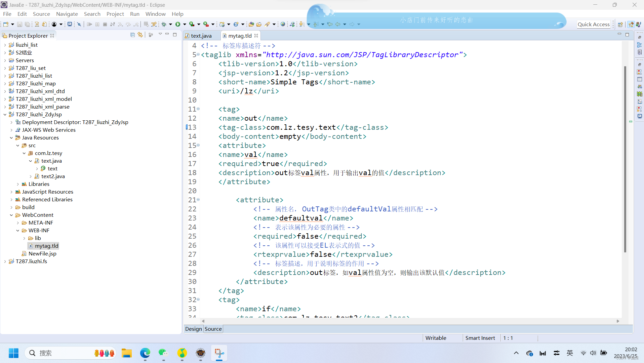644x363 pixels.
Task: Click the Debug bug icon
Action: tap(164, 24)
